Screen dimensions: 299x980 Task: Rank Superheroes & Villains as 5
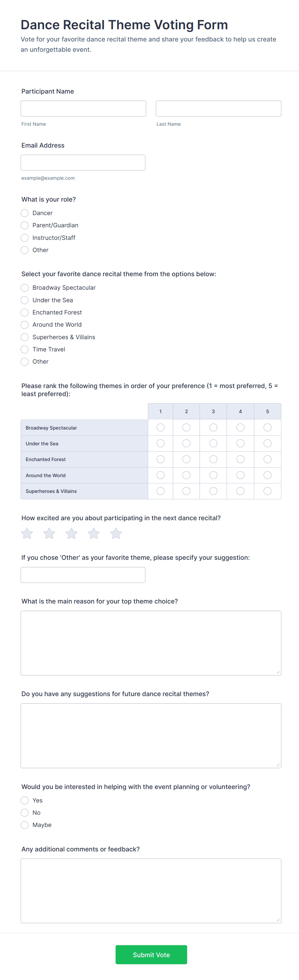point(267,491)
